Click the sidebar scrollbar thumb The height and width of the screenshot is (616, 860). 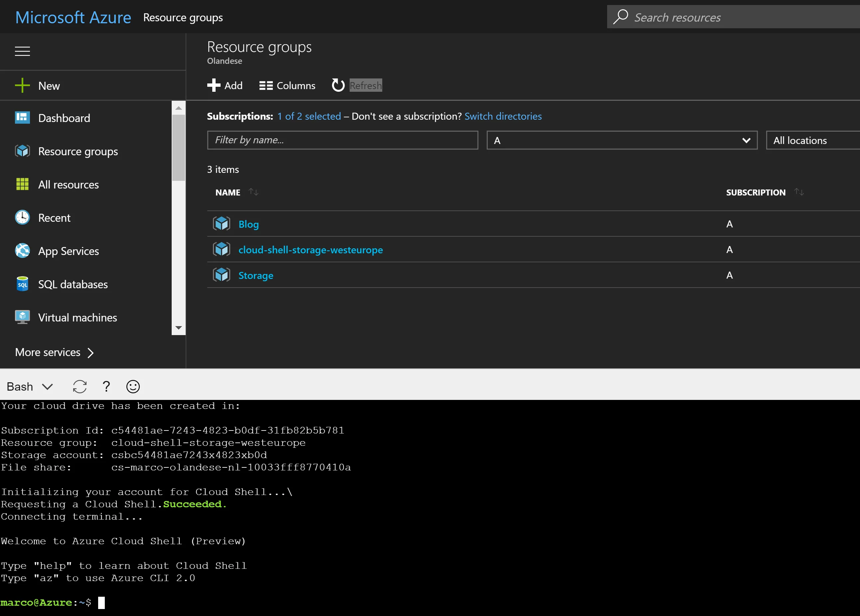click(179, 148)
